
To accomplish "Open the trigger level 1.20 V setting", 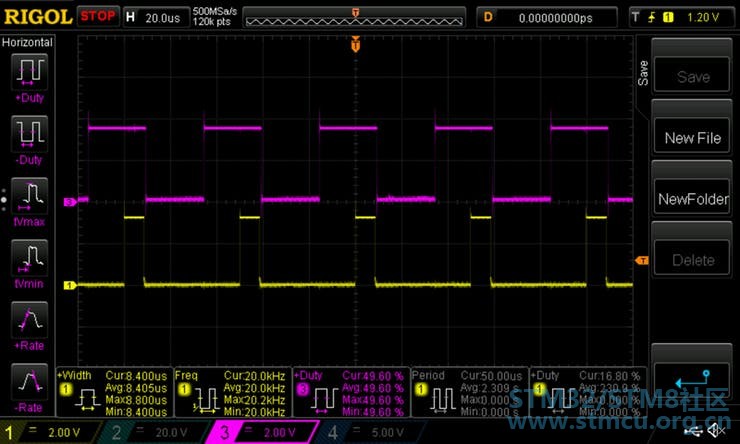I will (682, 18).
